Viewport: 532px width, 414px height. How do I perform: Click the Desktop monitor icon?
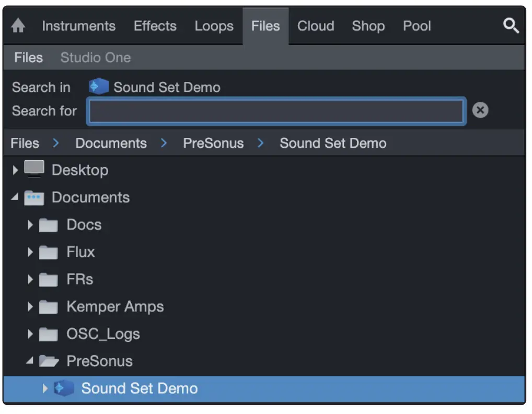click(34, 169)
